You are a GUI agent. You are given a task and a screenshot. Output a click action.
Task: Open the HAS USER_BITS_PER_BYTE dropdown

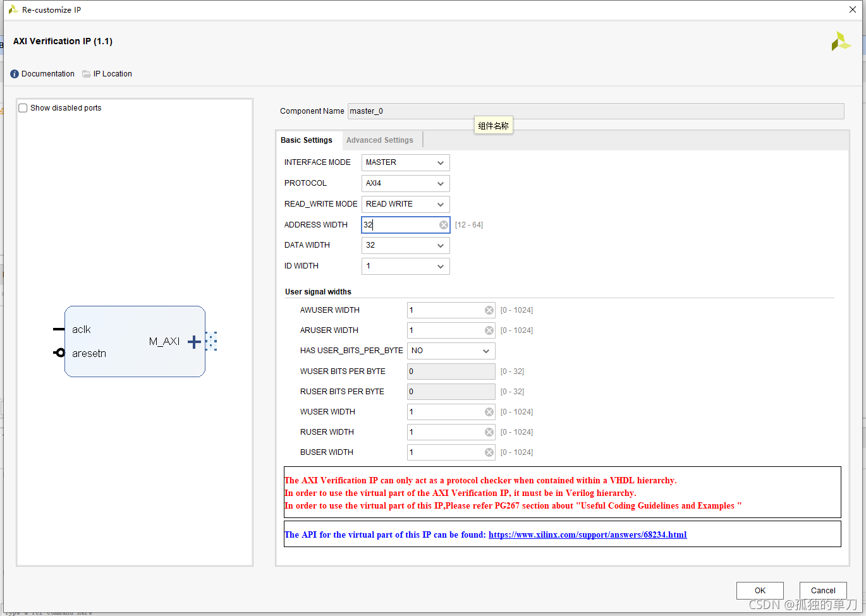click(x=451, y=351)
